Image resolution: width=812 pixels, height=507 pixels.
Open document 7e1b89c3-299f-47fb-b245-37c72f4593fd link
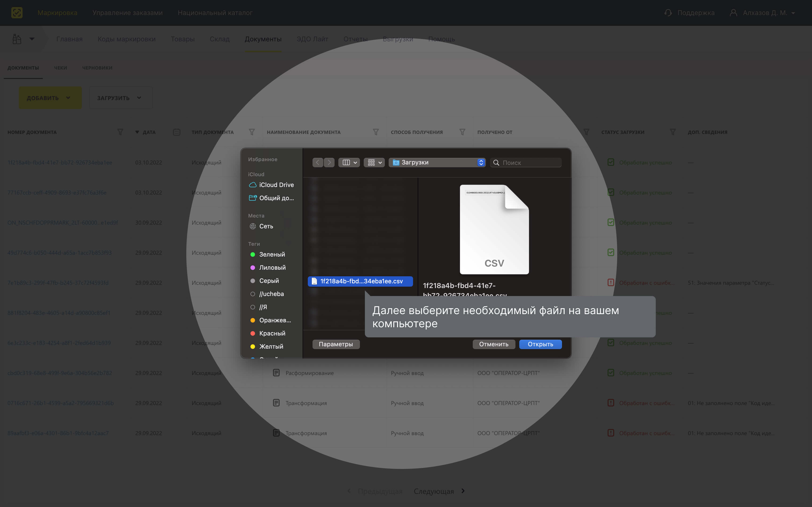coord(58,283)
